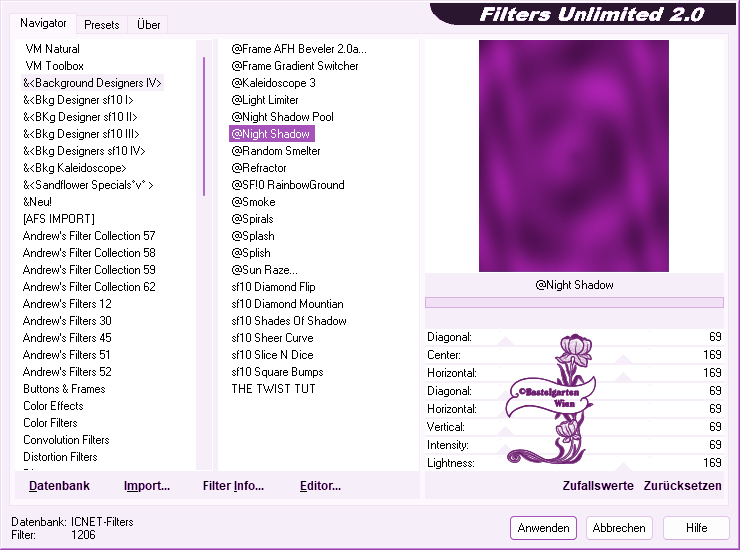Select Andrew's Filter Collection 62

(x=89, y=287)
